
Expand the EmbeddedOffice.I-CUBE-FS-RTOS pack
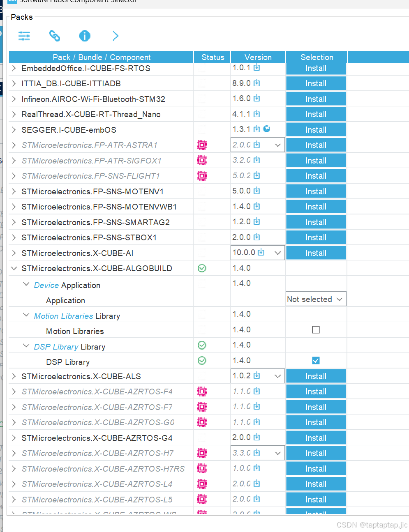click(14, 68)
